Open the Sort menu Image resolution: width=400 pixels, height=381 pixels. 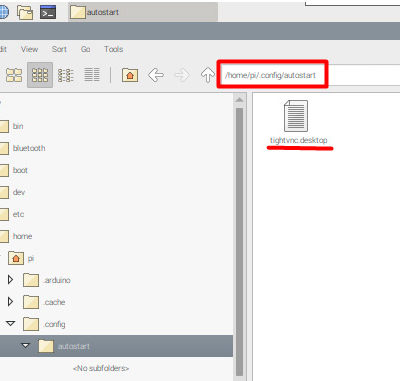pyautogui.click(x=59, y=49)
